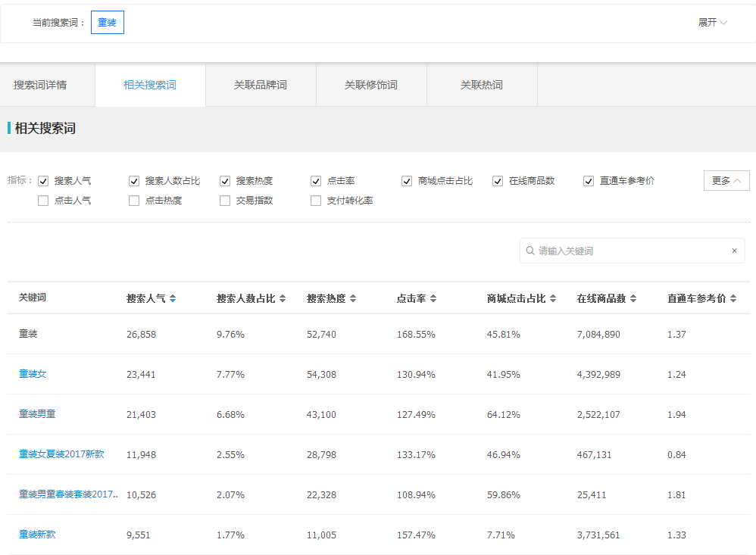Viewport: 756px width, 555px height.
Task: Expand the search panel via 展开
Action: click(713, 23)
